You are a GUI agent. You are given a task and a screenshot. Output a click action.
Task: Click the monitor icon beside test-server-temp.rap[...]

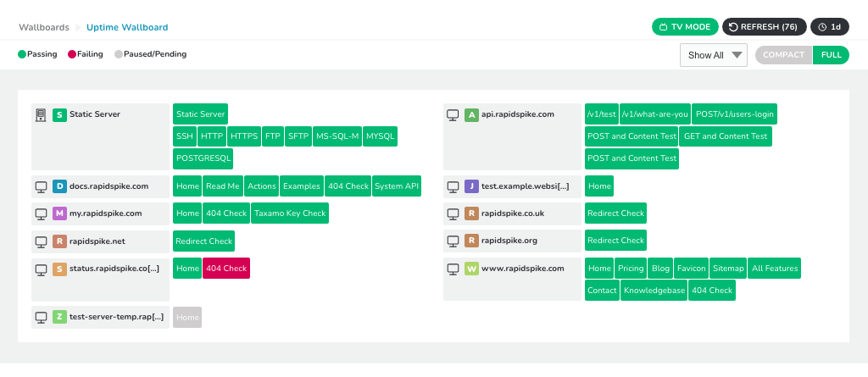(41, 317)
